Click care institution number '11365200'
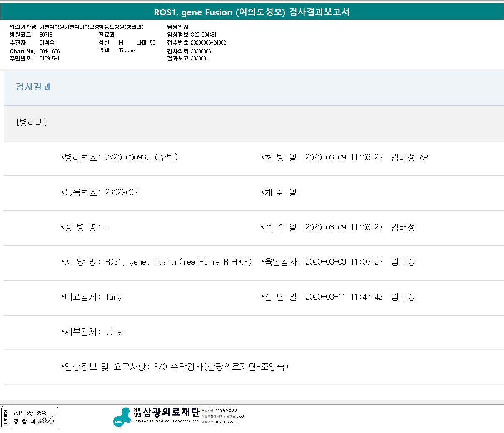Screen dimensions: 504x433 point(226,411)
